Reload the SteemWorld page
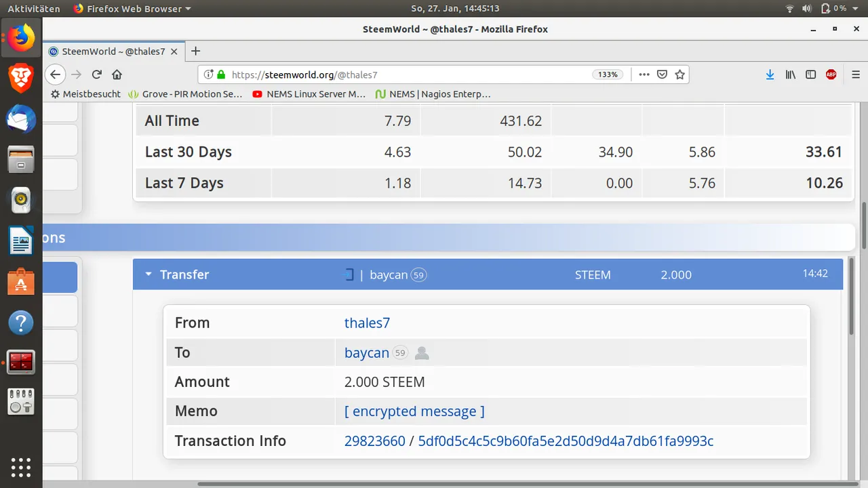The width and height of the screenshot is (868, 488). [x=97, y=75]
